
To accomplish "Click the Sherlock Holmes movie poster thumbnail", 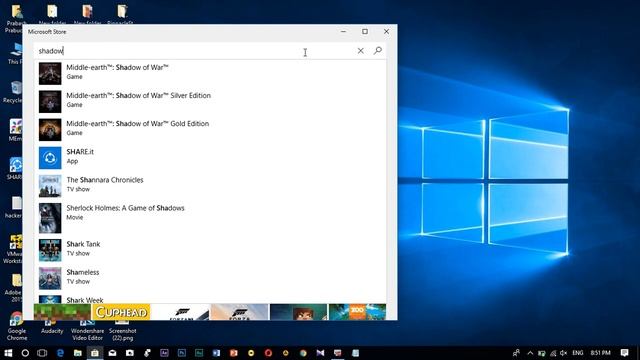I will click(x=50, y=218).
